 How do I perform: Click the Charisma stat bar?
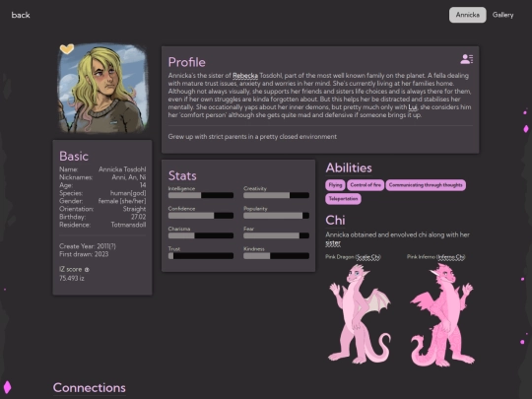point(201,235)
